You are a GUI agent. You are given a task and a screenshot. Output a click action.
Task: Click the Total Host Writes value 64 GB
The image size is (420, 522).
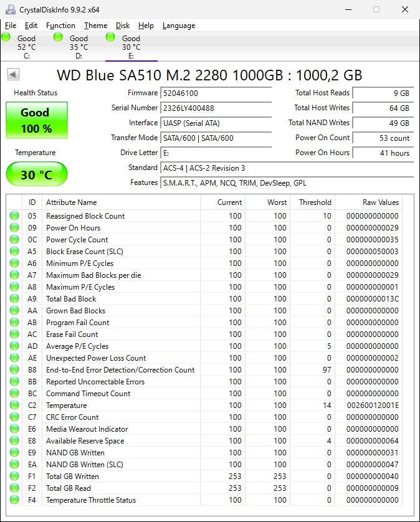(383, 108)
